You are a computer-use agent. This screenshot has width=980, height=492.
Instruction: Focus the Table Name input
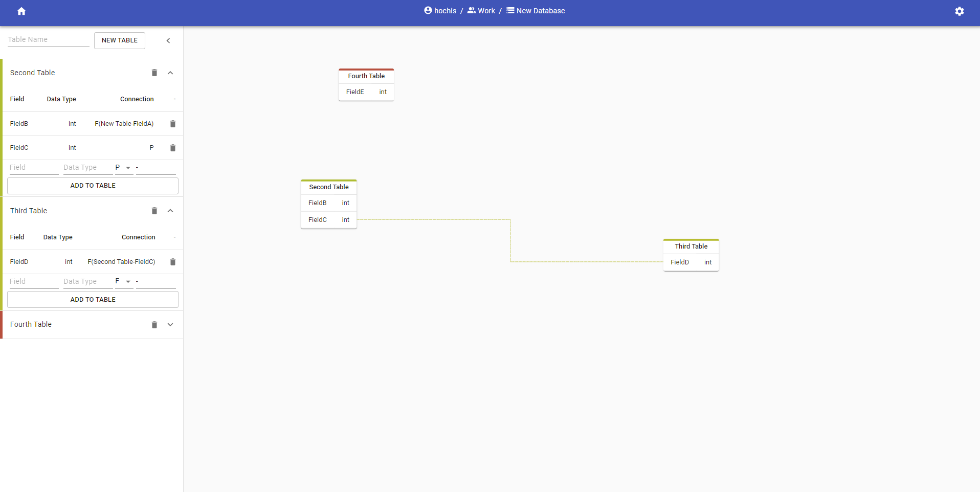click(49, 40)
